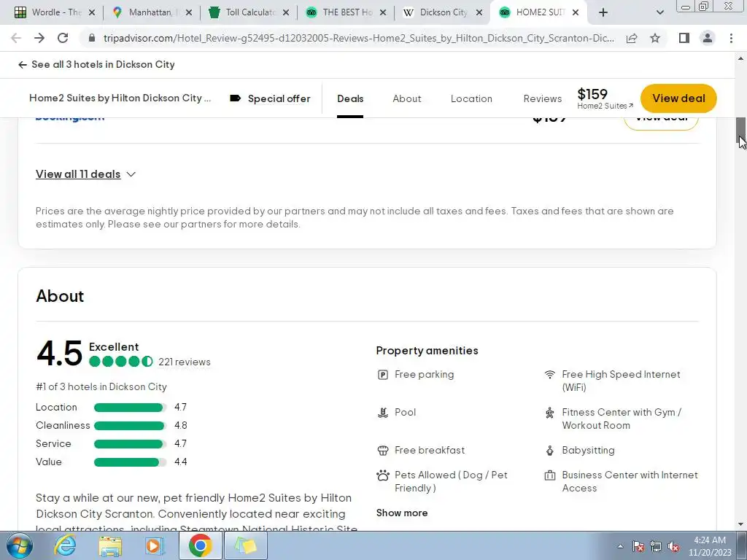Switch to the Manhattan maps tab
747x560 pixels.
pyautogui.click(x=152, y=12)
